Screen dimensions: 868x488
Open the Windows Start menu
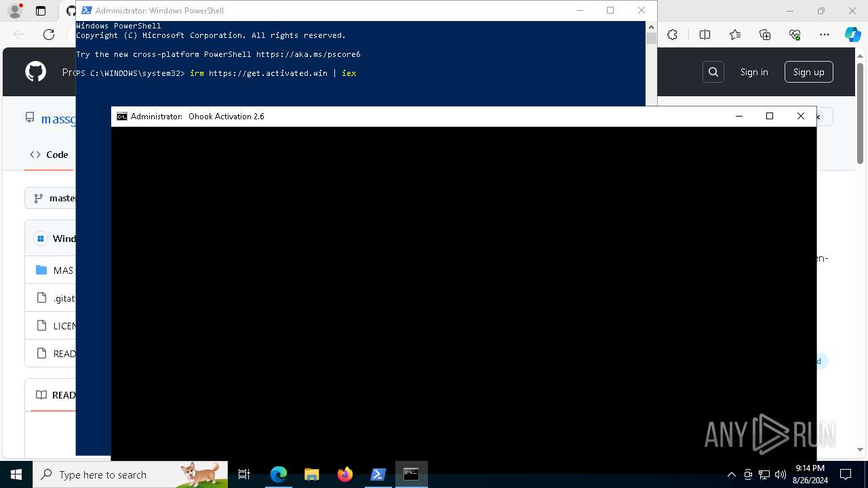pos(16,474)
